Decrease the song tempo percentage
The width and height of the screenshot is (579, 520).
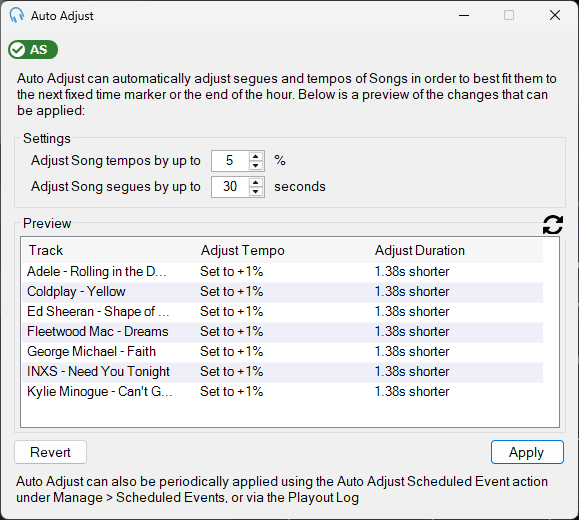pos(256,165)
